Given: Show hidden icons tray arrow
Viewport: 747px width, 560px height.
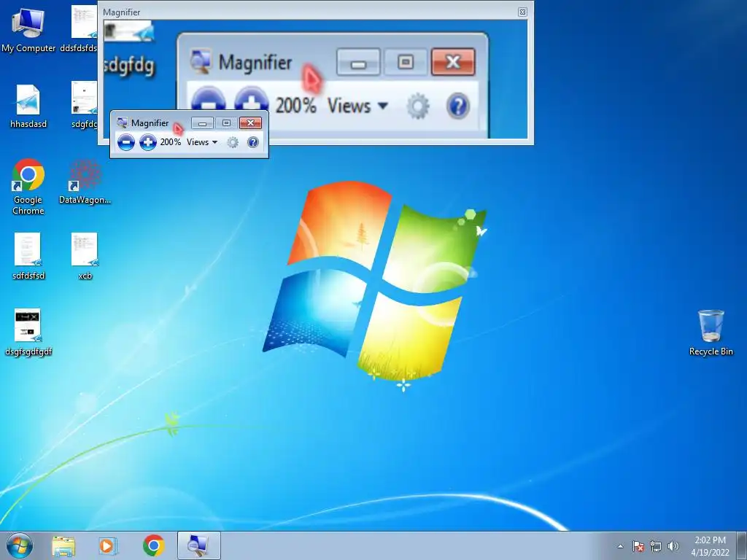Looking at the screenshot, I should [x=620, y=546].
